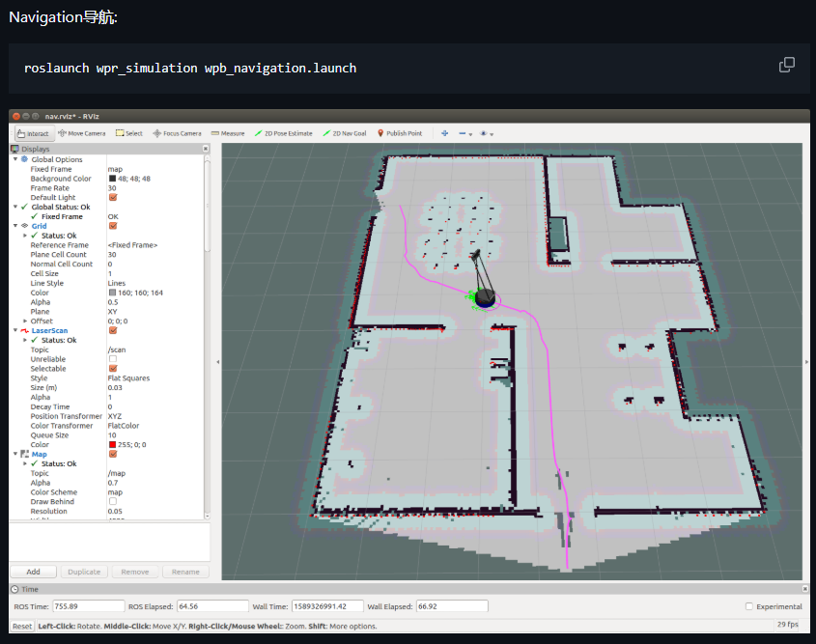Collapse the Map display node
Screen dimensions: 816x644
pyautogui.click(x=15, y=454)
